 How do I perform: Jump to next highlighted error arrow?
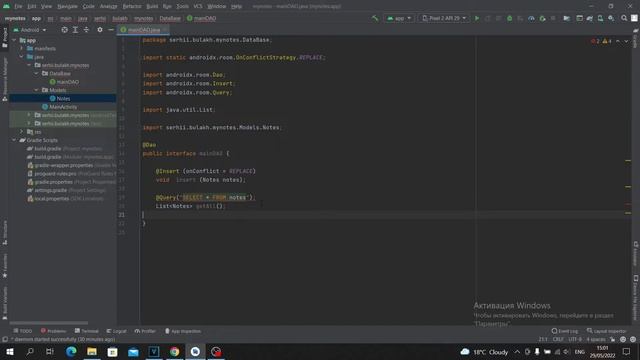(626, 41)
